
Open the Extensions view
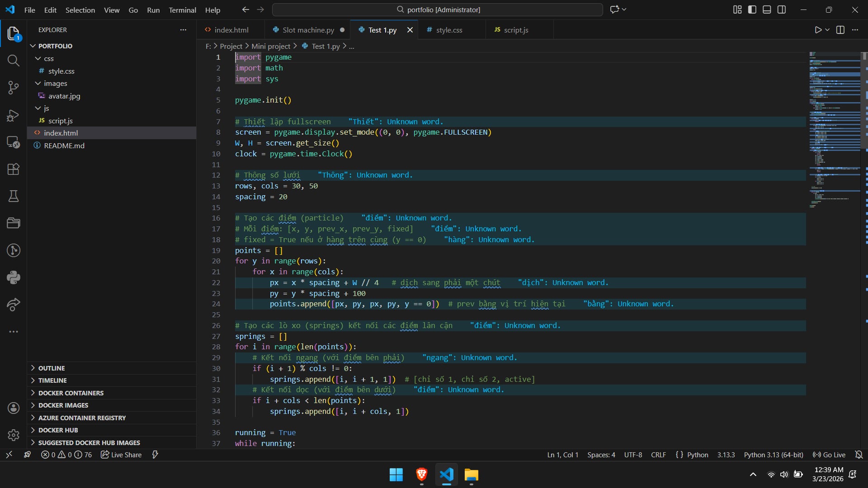(13, 169)
